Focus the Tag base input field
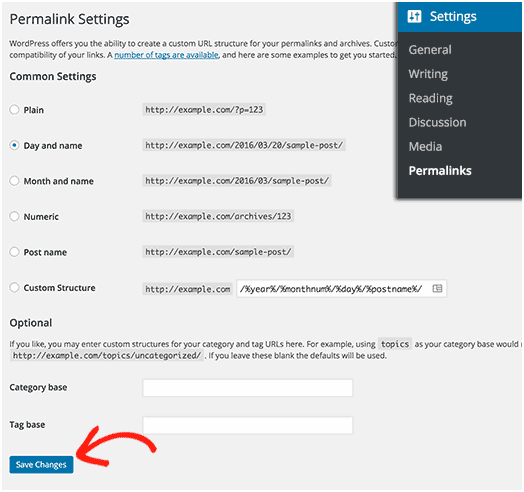524x492 pixels. pyautogui.click(x=248, y=425)
